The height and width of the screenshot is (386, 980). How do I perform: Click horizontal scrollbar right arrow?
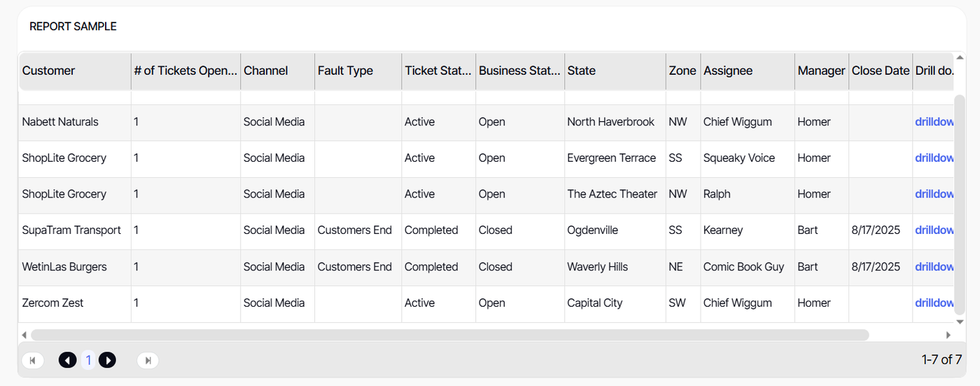pos(948,336)
